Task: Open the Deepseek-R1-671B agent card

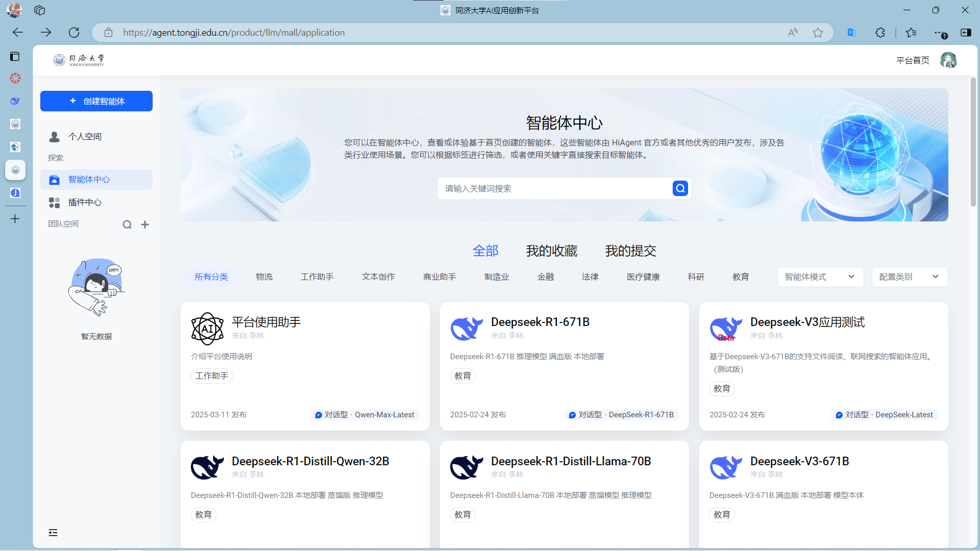Action: click(564, 366)
